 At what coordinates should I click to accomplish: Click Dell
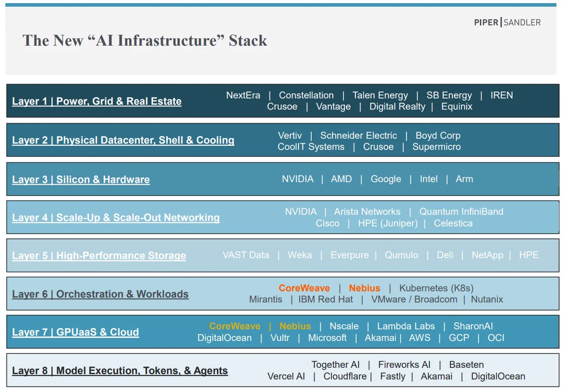point(445,255)
